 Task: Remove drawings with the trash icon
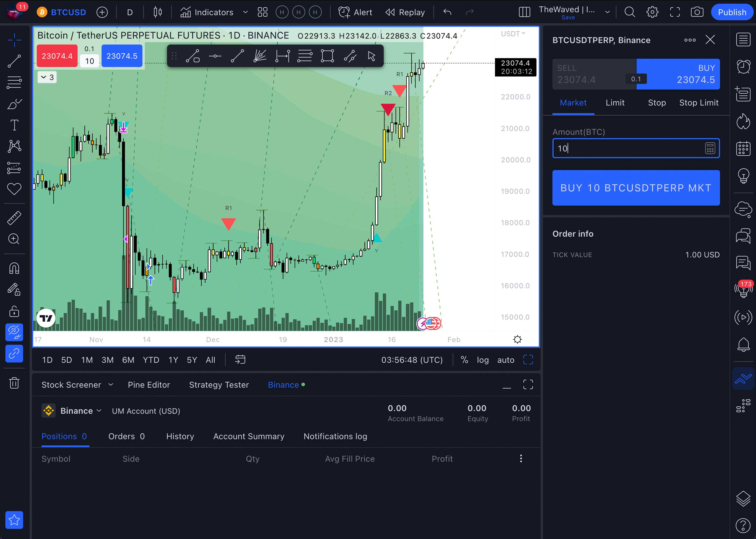pyautogui.click(x=14, y=383)
